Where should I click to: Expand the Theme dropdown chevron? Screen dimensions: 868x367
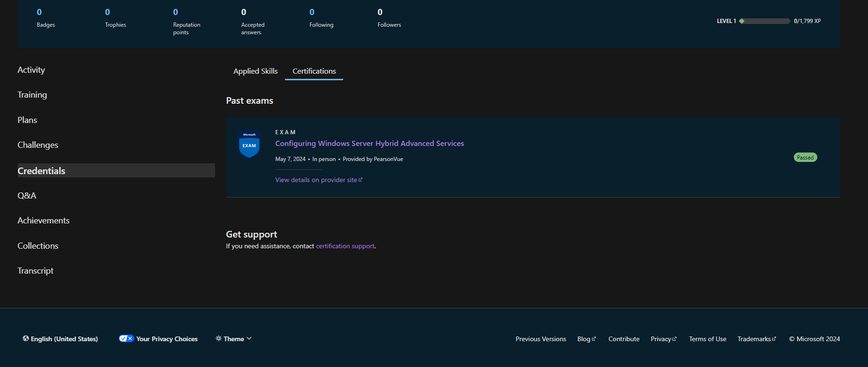pyautogui.click(x=249, y=338)
